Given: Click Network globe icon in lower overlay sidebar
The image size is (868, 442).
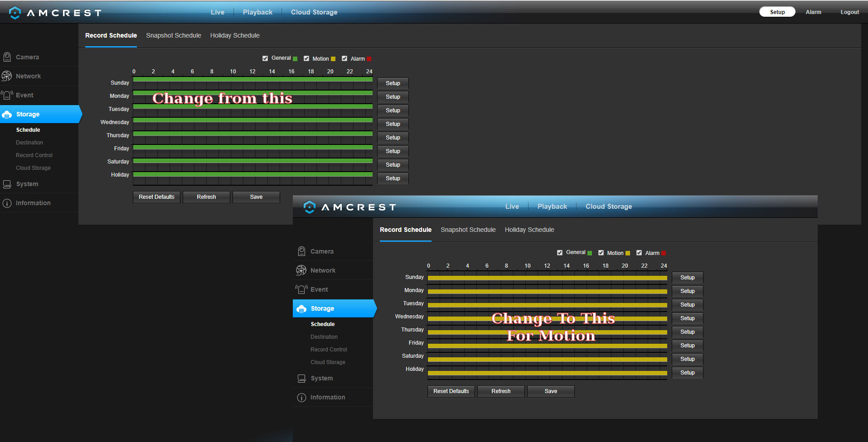Looking at the screenshot, I should click(301, 270).
